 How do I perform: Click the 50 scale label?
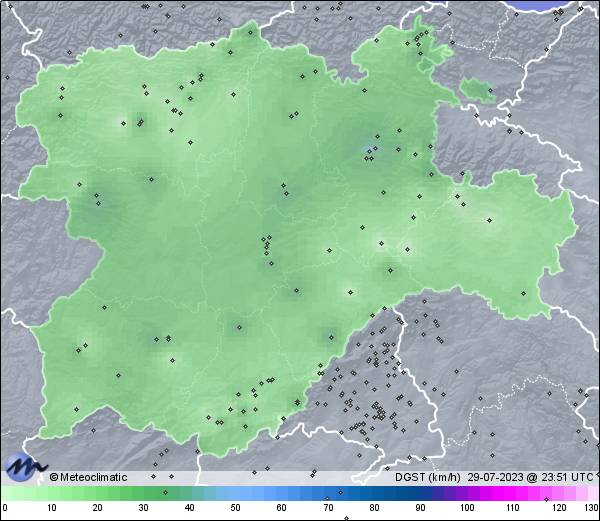coord(235,508)
